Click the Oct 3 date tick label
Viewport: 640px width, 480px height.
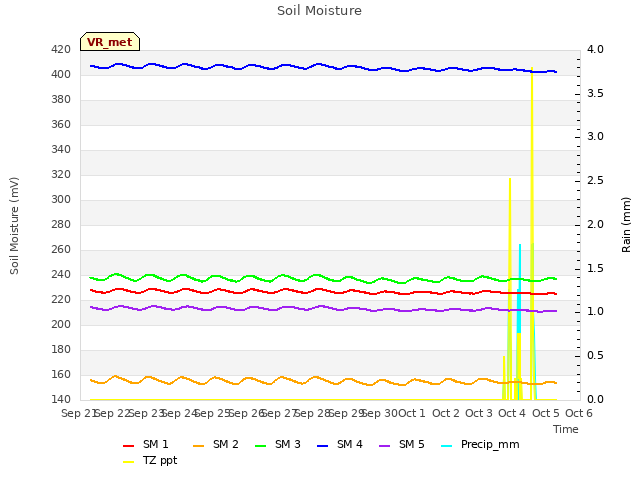pyautogui.click(x=479, y=413)
